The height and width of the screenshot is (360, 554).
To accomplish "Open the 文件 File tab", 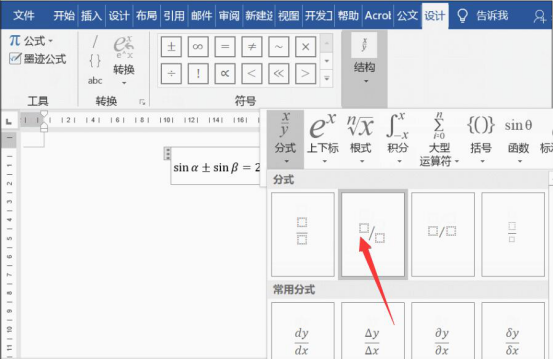I will tap(24, 16).
